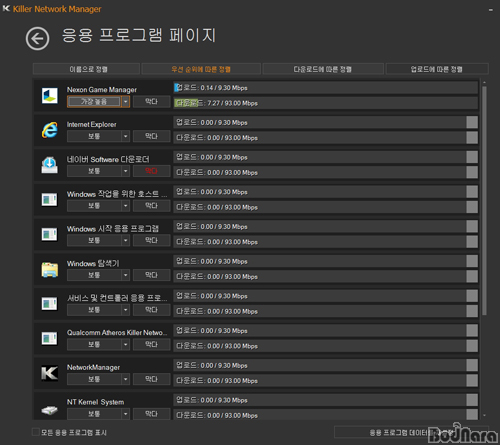Open priority dropdown for NetworkManager

click(125, 379)
